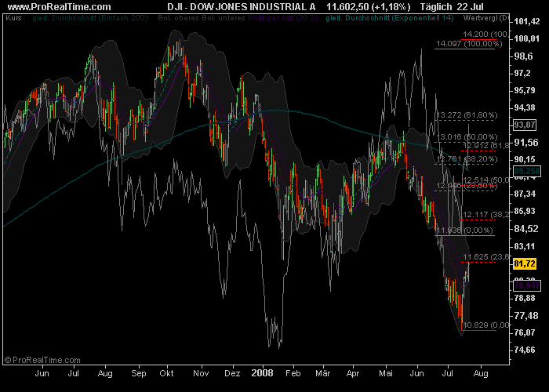Viewport: 549px width, 392px height.
Task: Select the 83,11 price axis label
Action: (x=524, y=246)
